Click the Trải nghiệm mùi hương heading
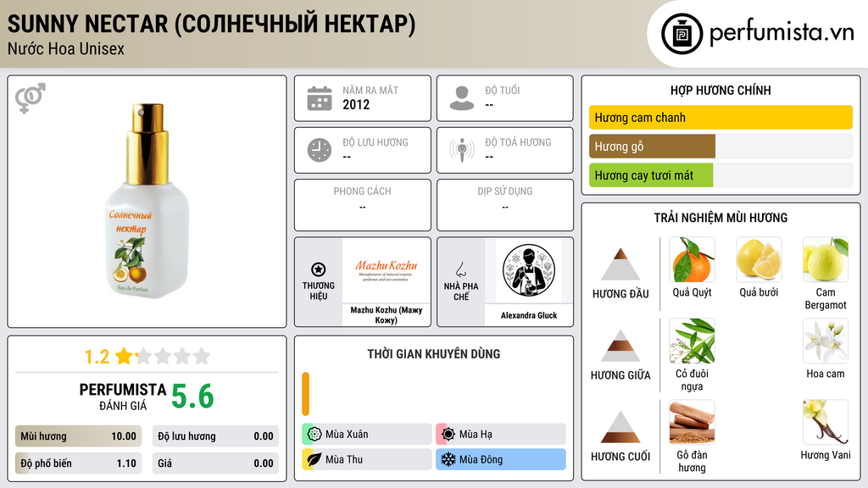868x488 pixels. [x=721, y=218]
